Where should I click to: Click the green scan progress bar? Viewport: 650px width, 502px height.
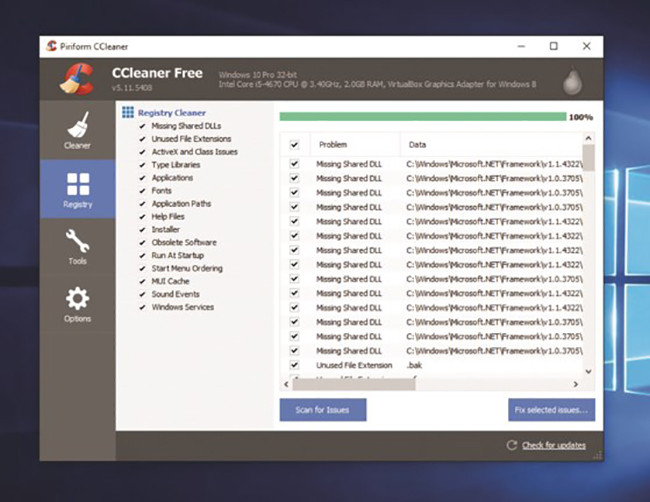[421, 117]
